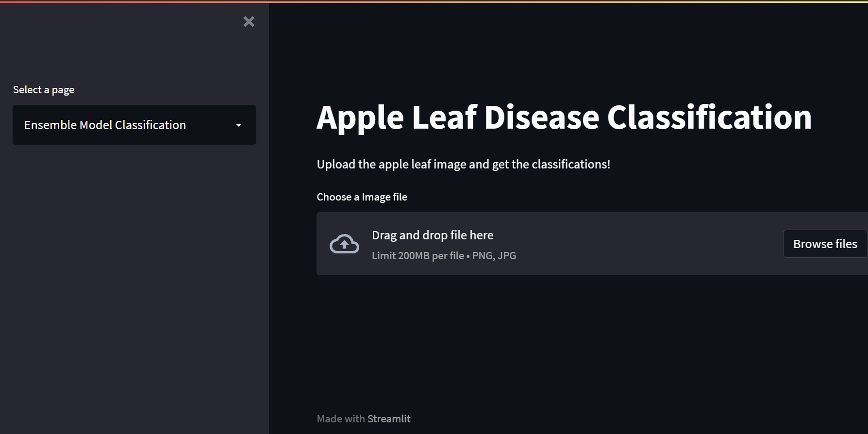The height and width of the screenshot is (434, 868).
Task: Expand the Ensemble Model Classification selector
Action: (x=134, y=125)
